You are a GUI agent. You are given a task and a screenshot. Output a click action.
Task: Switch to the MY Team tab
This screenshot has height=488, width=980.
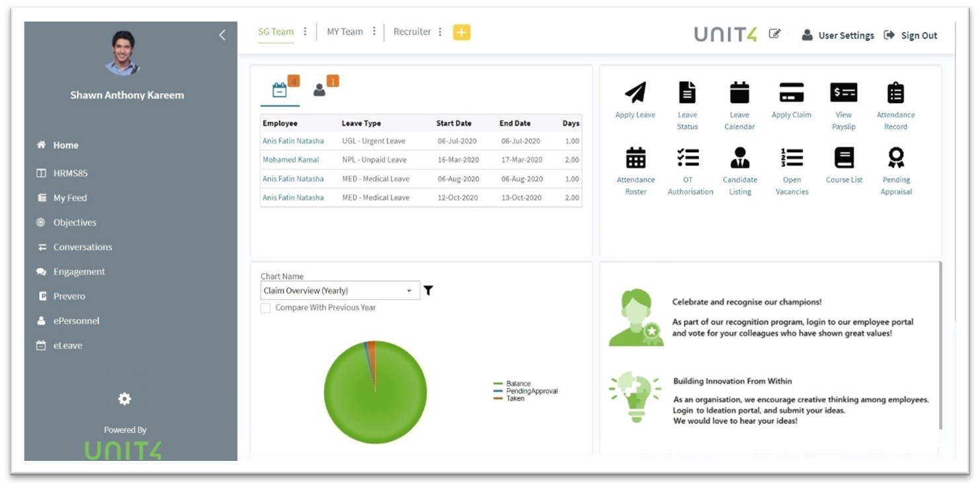345,32
